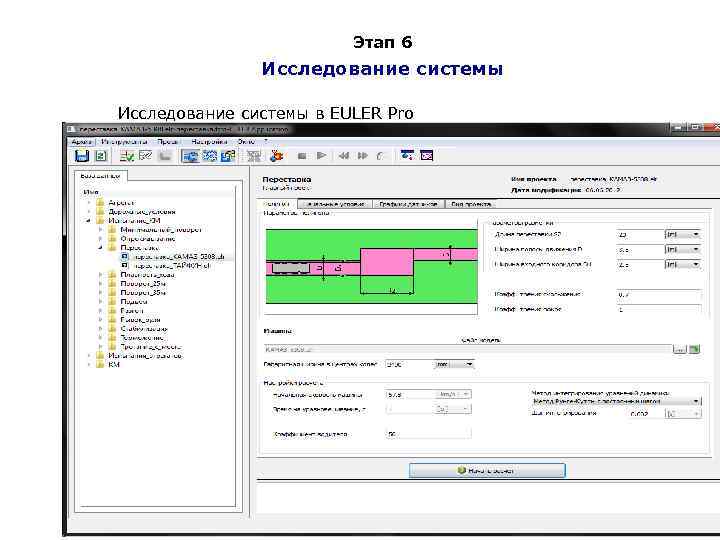The height and width of the screenshot is (540, 720).
Task: Open the Окно menu
Action: pyautogui.click(x=246, y=142)
